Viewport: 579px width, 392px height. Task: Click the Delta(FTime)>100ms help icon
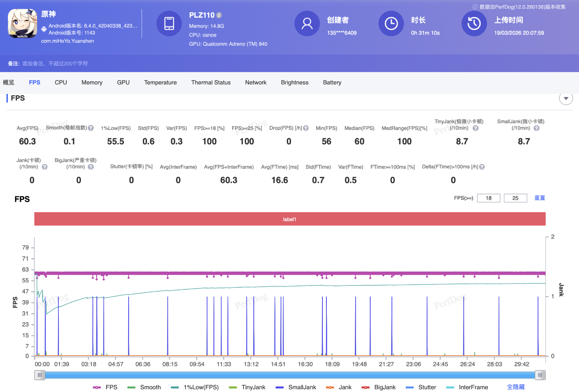(x=482, y=167)
